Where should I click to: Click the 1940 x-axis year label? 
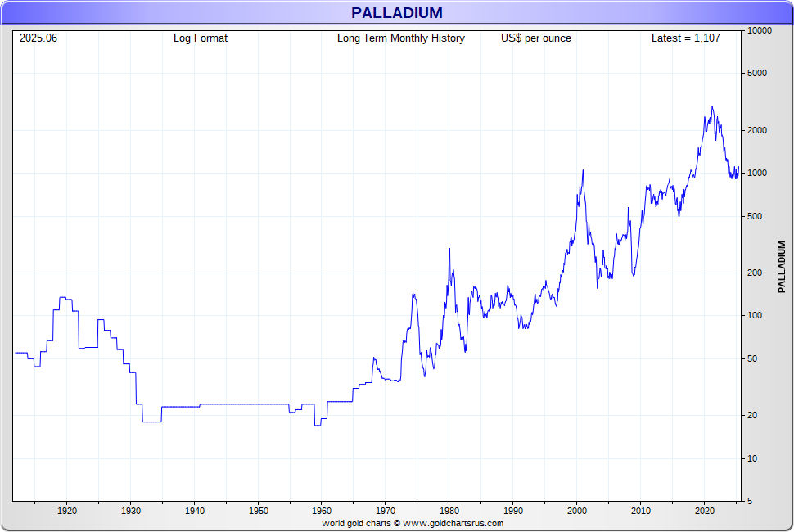[195, 512]
